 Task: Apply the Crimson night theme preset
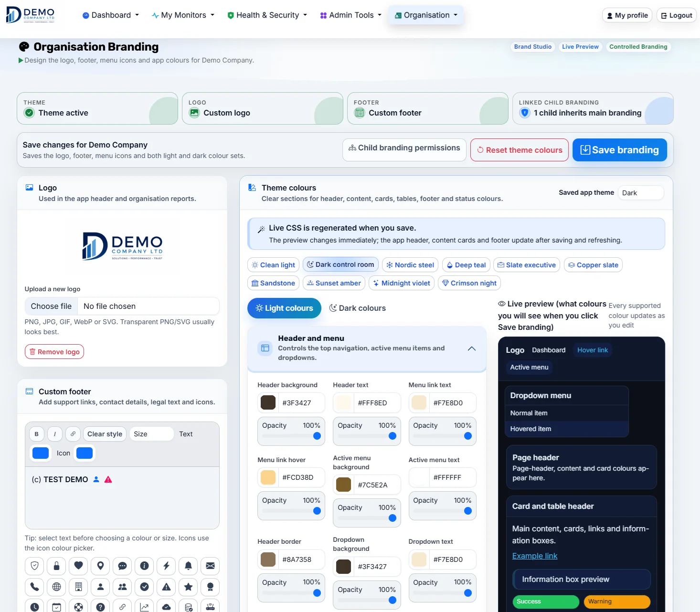pos(469,283)
